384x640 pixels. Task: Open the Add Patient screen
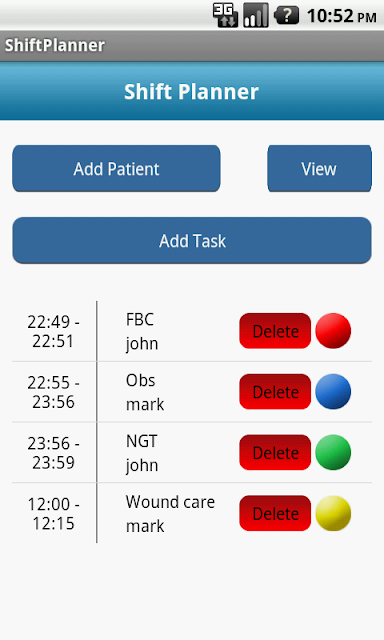(116, 169)
